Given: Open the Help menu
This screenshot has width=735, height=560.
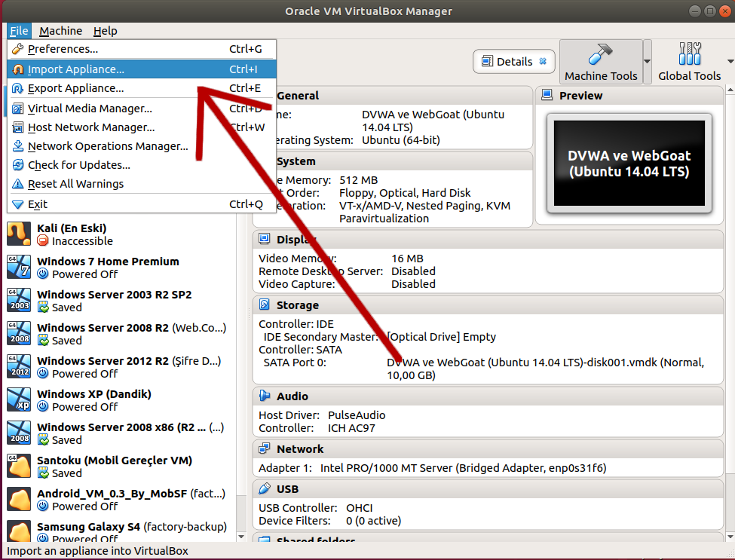Looking at the screenshot, I should 105,31.
